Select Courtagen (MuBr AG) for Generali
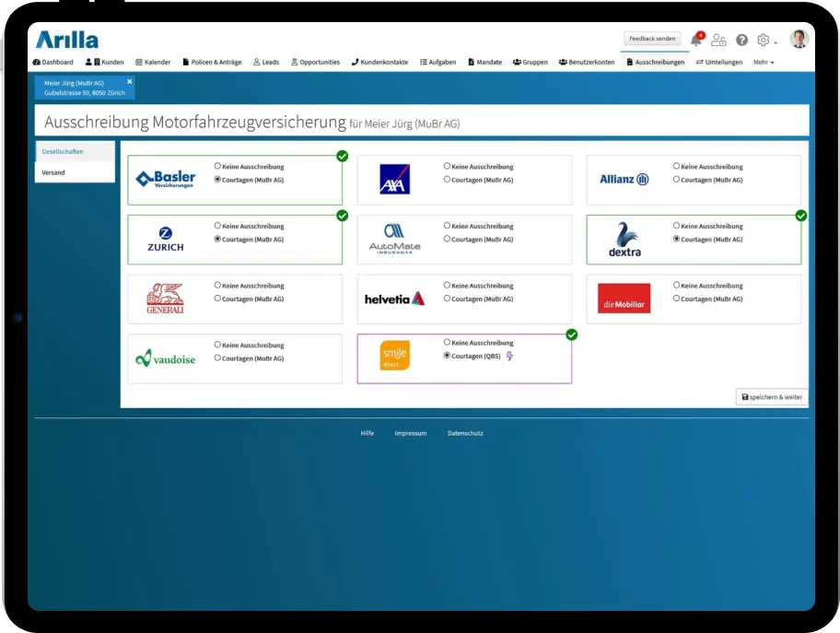840x633 pixels. 217,299
